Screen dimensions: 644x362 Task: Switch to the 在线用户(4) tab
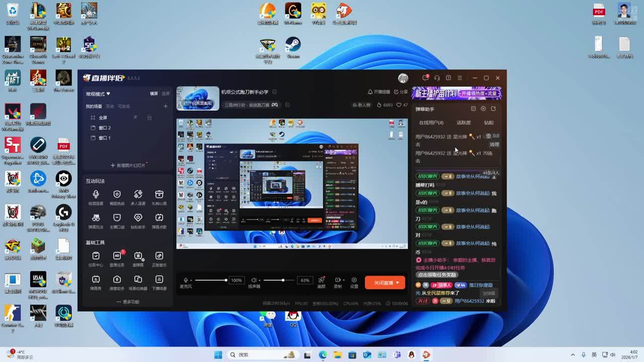(431, 123)
